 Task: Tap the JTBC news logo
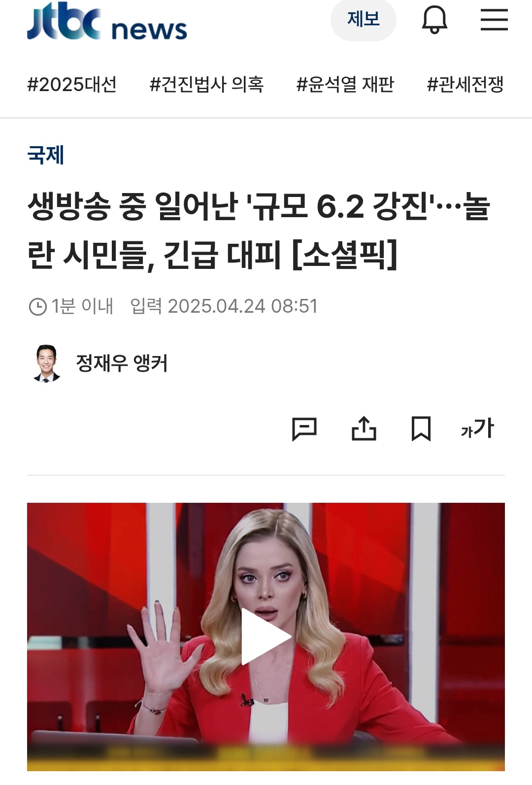click(107, 22)
